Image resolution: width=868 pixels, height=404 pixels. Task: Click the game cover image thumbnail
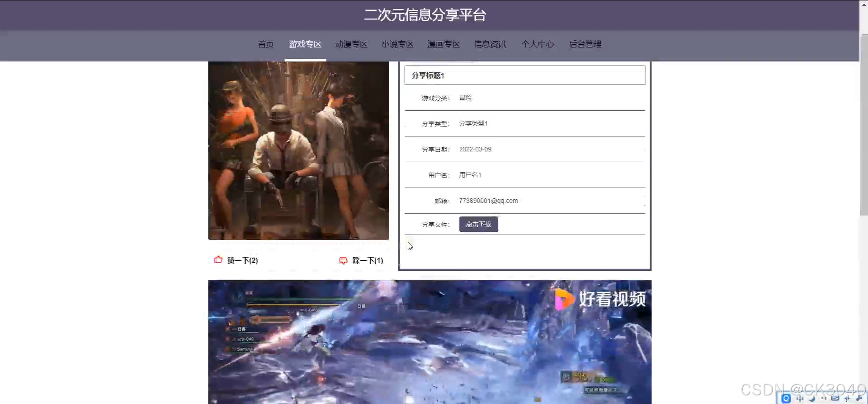click(x=298, y=150)
